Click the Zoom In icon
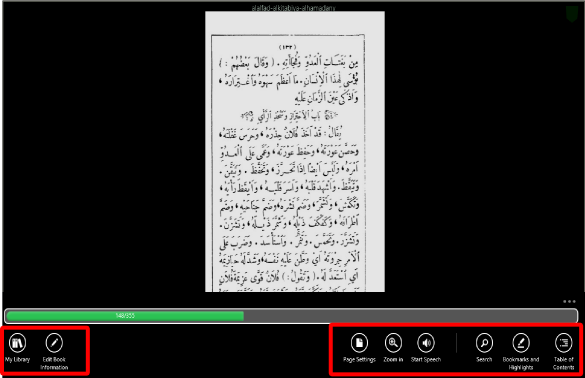 coord(393,343)
